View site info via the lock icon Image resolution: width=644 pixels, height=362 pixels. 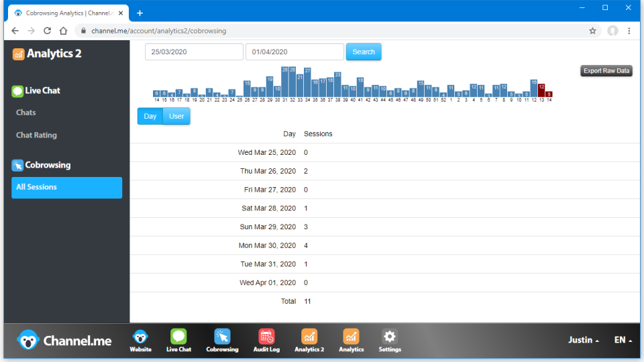(x=83, y=31)
